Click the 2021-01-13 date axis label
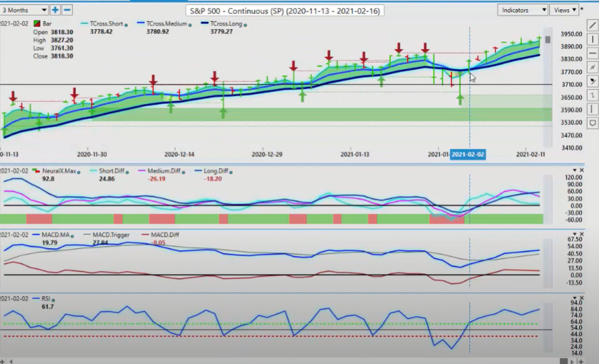The image size is (599, 364). [355, 154]
